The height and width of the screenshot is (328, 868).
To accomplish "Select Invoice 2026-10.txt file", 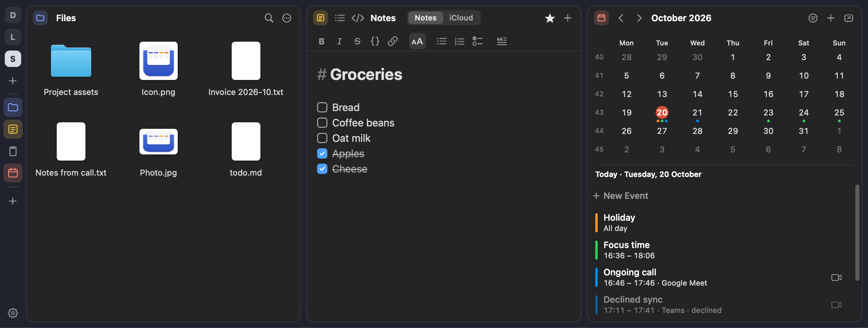I will coord(246,69).
